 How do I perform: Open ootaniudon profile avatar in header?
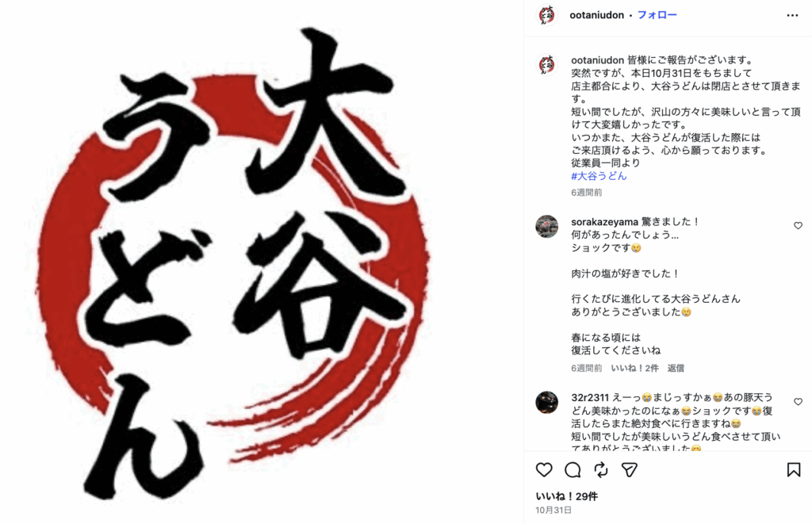click(546, 15)
